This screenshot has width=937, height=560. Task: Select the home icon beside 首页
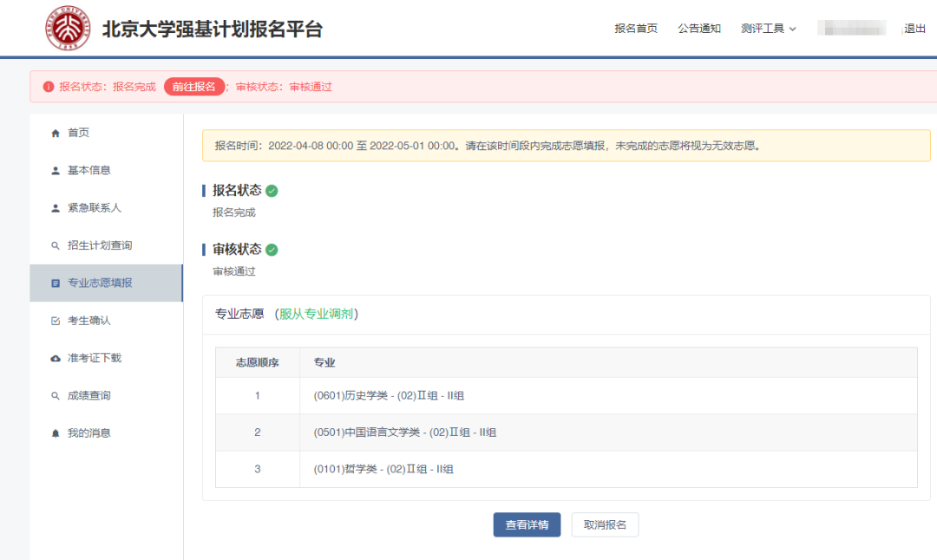tap(53, 132)
